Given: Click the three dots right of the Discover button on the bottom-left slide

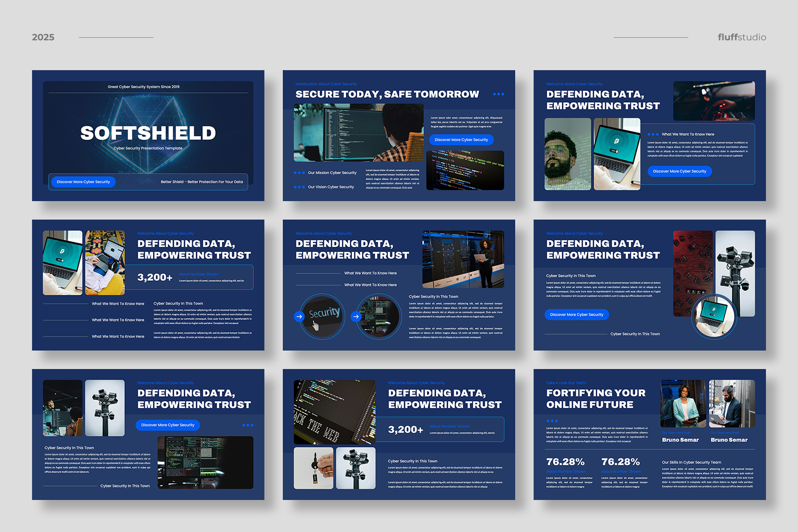Looking at the screenshot, I should 248,425.
